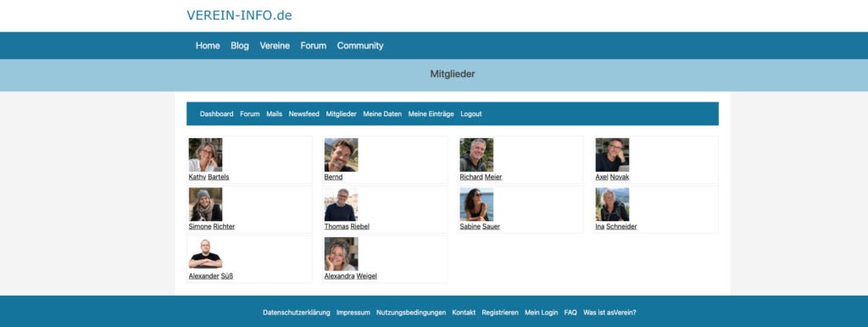Click the name link Thomas
Viewport: 868px width, 327px height.
tap(337, 227)
